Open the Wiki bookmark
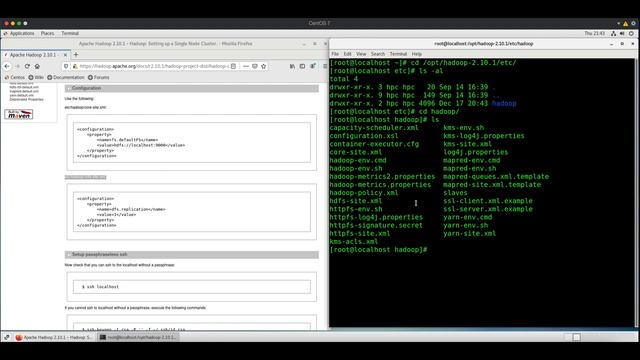Image resolution: width=640 pixels, height=360 pixels. (36, 77)
